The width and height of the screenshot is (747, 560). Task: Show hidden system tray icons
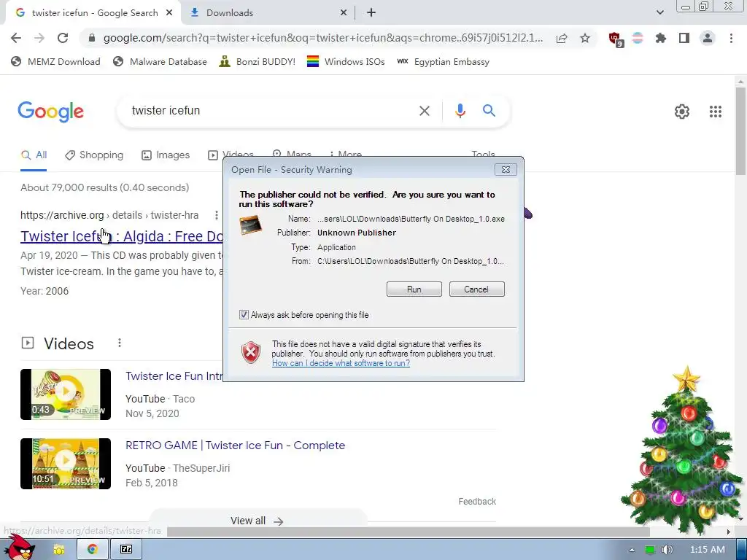[x=632, y=550]
